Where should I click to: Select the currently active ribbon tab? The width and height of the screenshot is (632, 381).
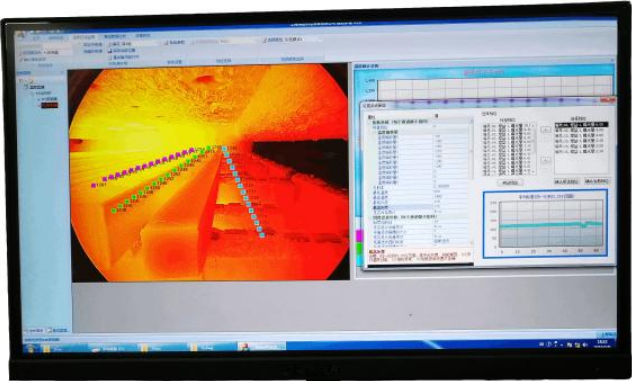point(83,37)
